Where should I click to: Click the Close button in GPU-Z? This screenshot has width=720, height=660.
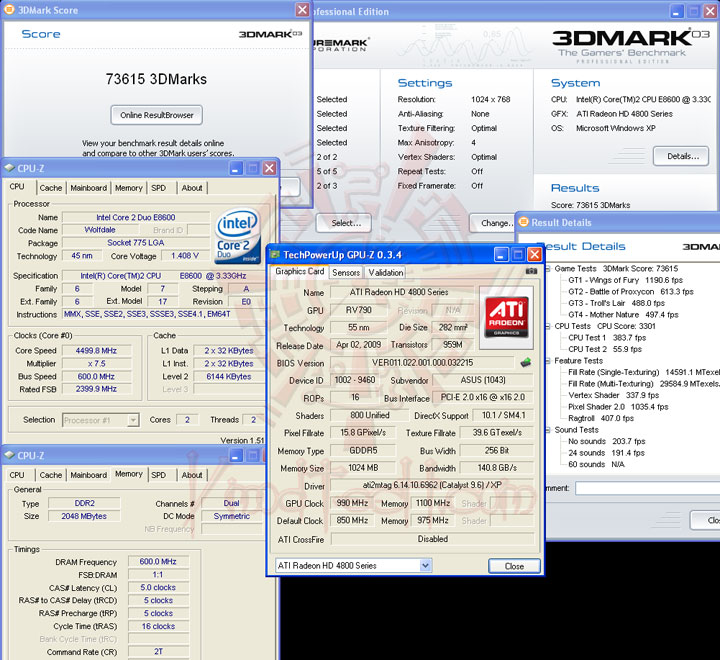click(x=514, y=566)
